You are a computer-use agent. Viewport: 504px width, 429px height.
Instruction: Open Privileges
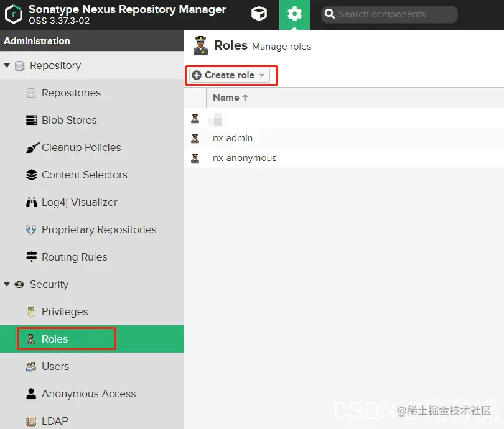coord(65,311)
